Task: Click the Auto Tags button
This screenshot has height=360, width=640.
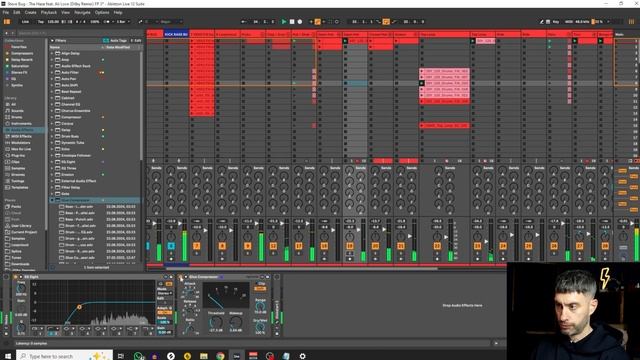Action: pos(116,41)
